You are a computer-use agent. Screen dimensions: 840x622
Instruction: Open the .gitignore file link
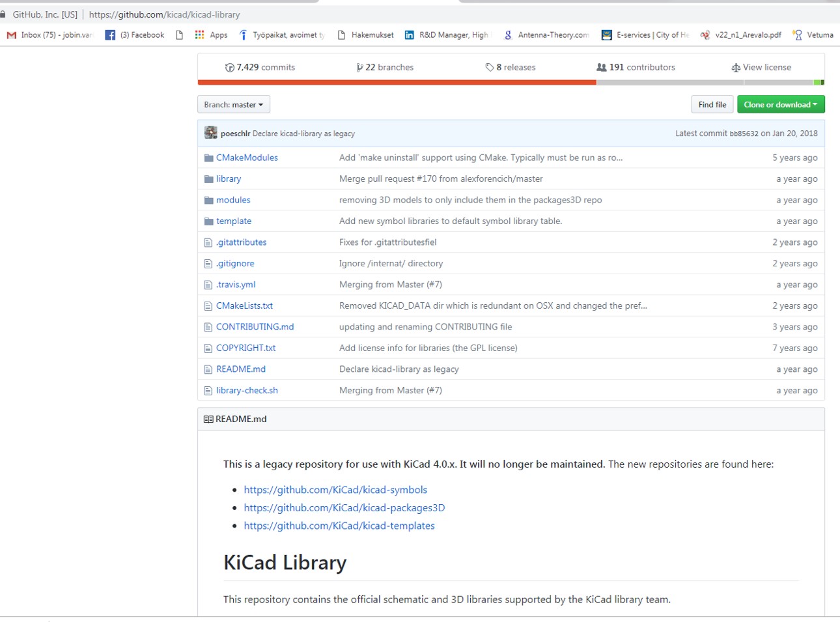[x=235, y=264]
